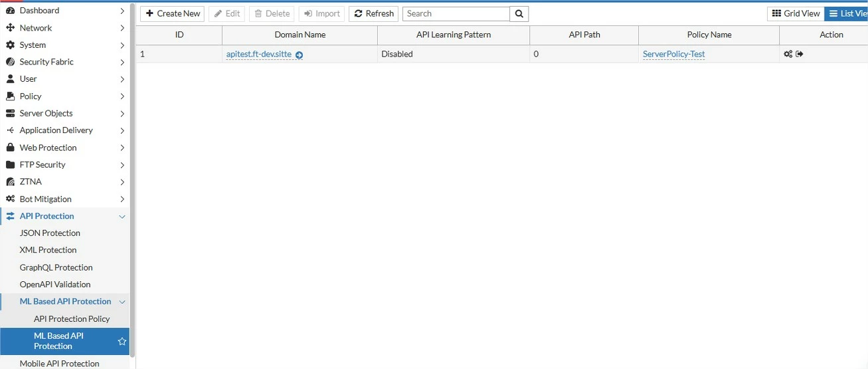Expand the Application Delivery chevron
This screenshot has height=369, width=868.
tap(122, 130)
